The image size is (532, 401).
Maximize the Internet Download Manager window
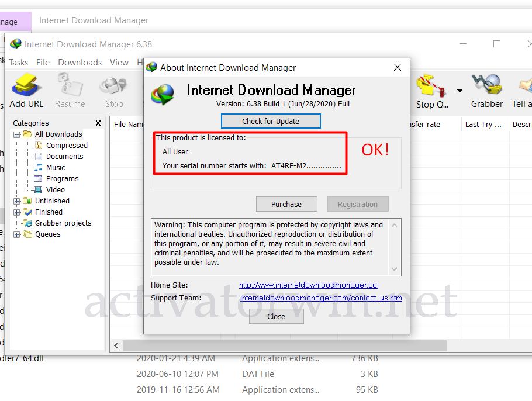coord(497,44)
